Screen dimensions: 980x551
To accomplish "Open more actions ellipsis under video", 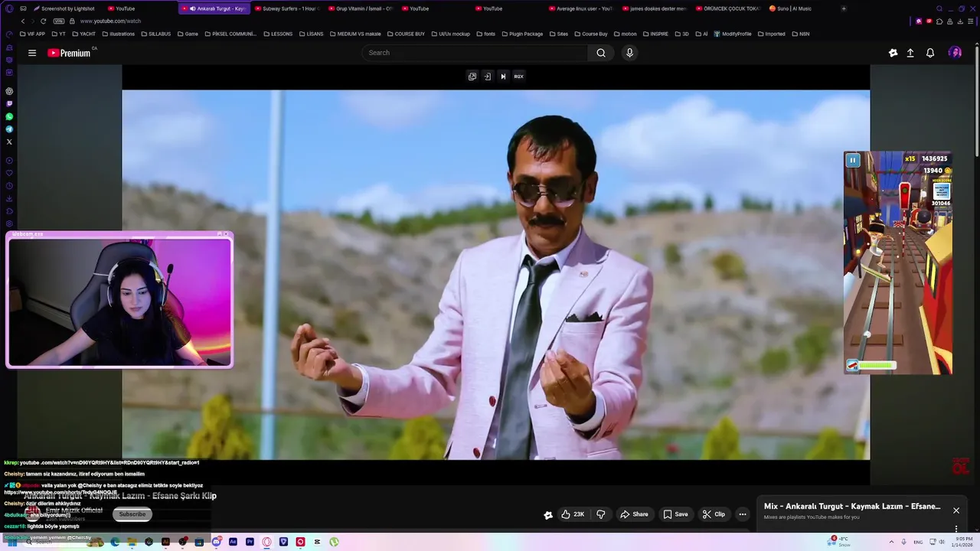I will [x=743, y=514].
